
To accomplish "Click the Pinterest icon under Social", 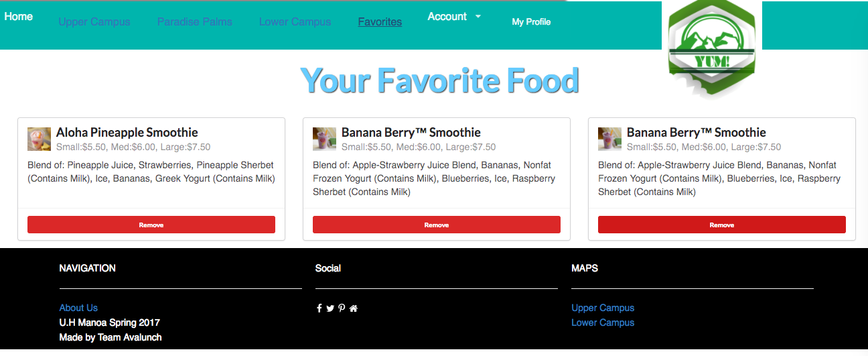I will (x=342, y=308).
